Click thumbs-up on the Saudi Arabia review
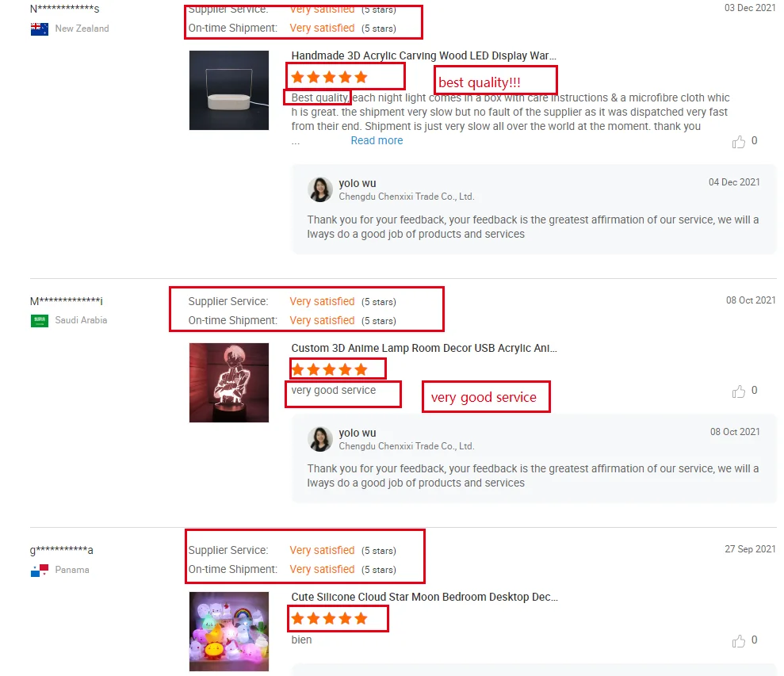 pos(739,391)
